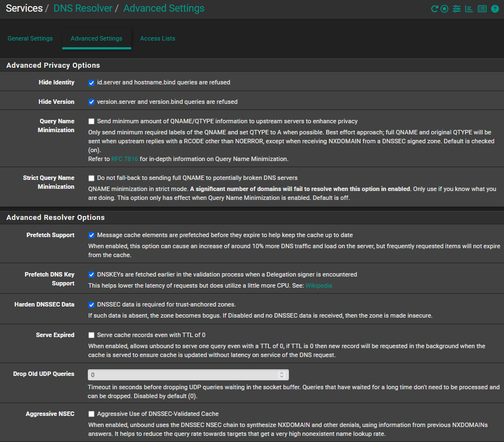The height and width of the screenshot is (442, 504).
Task: Click the Drop Old UDP Queries stepper arrows
Action: (282, 375)
